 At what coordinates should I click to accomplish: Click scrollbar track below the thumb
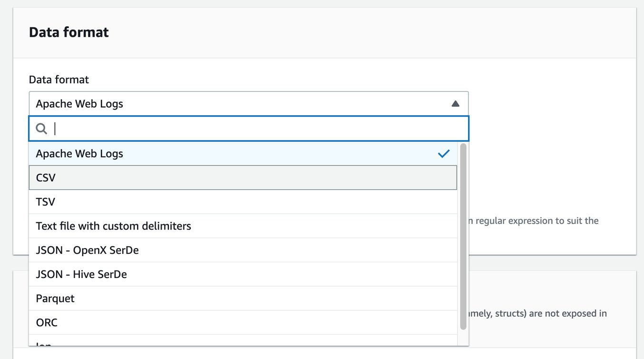point(463,338)
